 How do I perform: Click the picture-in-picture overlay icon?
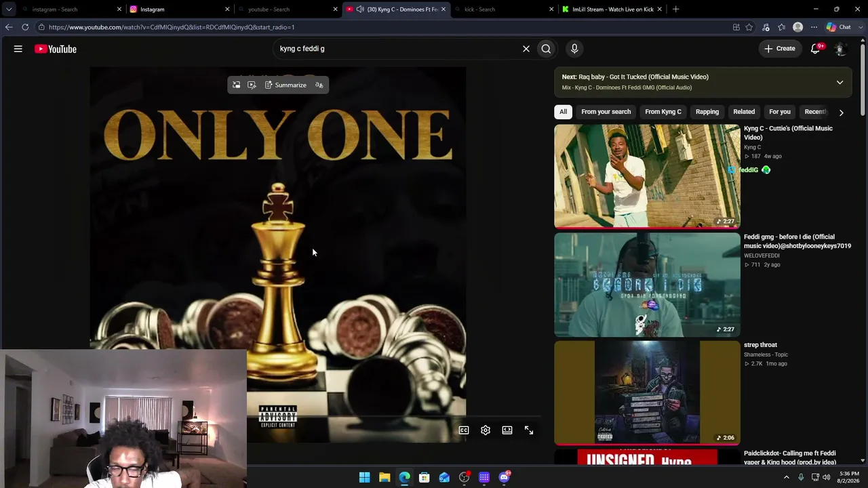236,85
